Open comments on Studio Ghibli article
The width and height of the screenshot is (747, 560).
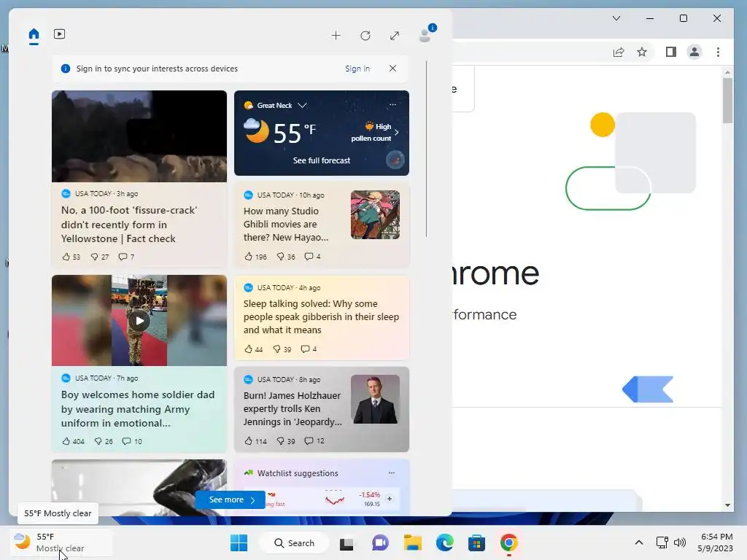click(x=312, y=256)
